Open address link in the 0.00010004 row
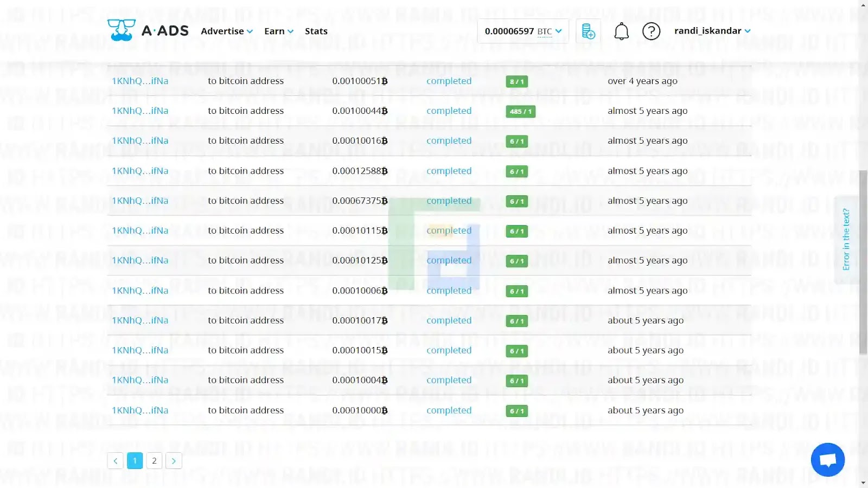The width and height of the screenshot is (868, 488). 140,380
